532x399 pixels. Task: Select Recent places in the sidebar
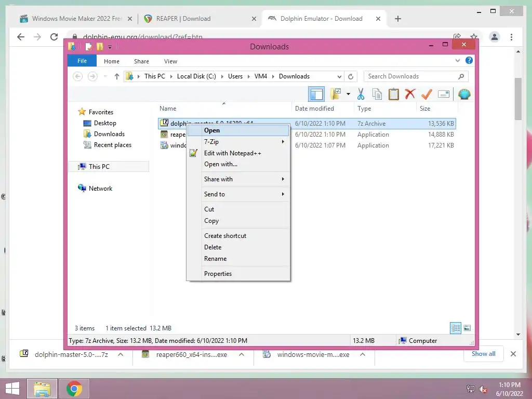(x=112, y=145)
